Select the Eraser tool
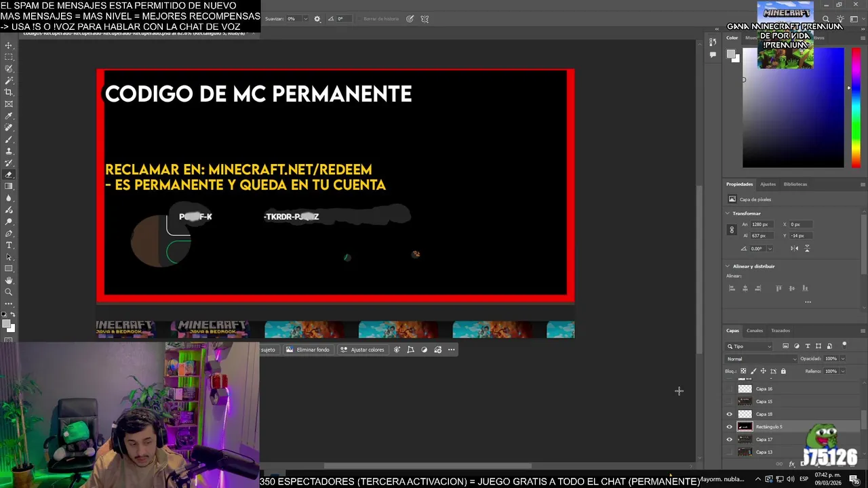 (9, 174)
